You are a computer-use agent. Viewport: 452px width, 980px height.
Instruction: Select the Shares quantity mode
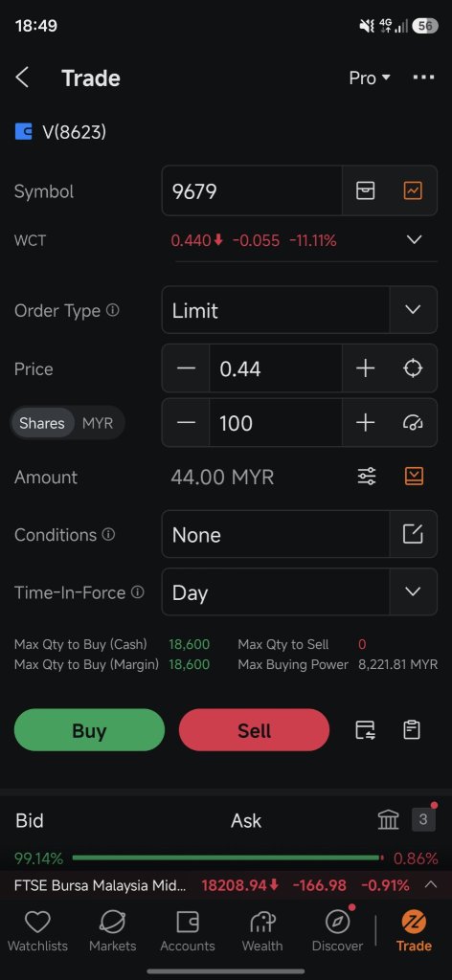tap(42, 423)
